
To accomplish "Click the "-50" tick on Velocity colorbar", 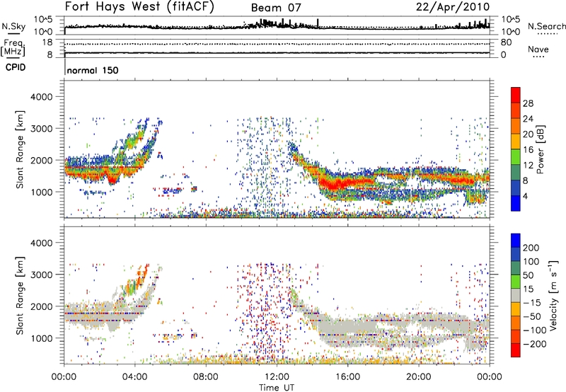I will 533,317.
